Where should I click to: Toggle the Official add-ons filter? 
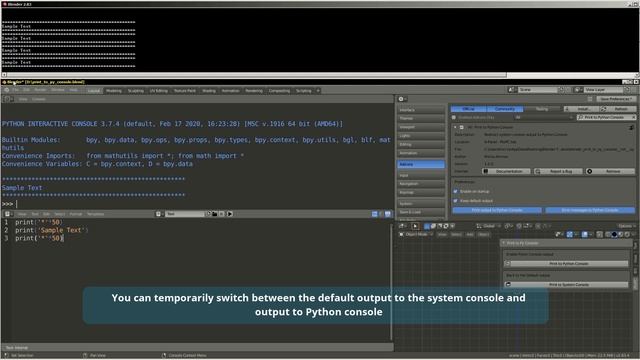469,109
